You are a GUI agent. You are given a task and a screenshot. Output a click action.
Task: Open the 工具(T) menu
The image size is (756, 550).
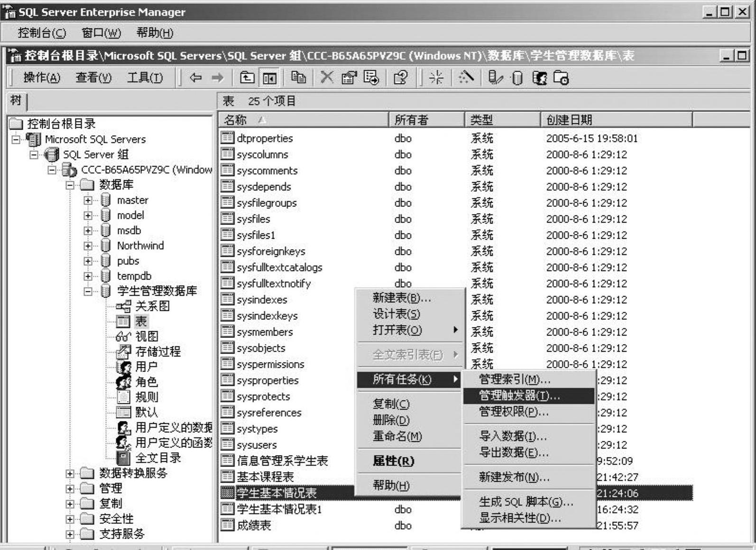(145, 77)
